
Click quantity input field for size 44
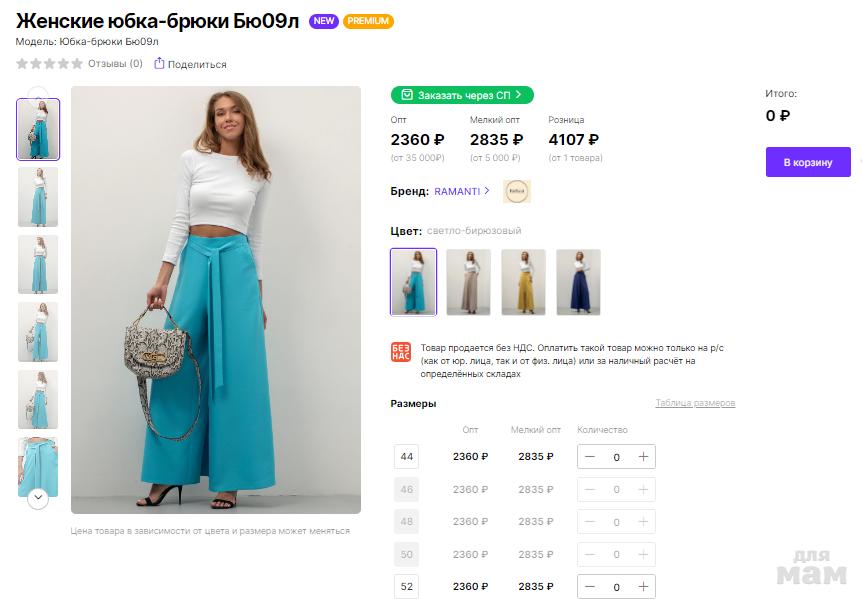pos(616,457)
